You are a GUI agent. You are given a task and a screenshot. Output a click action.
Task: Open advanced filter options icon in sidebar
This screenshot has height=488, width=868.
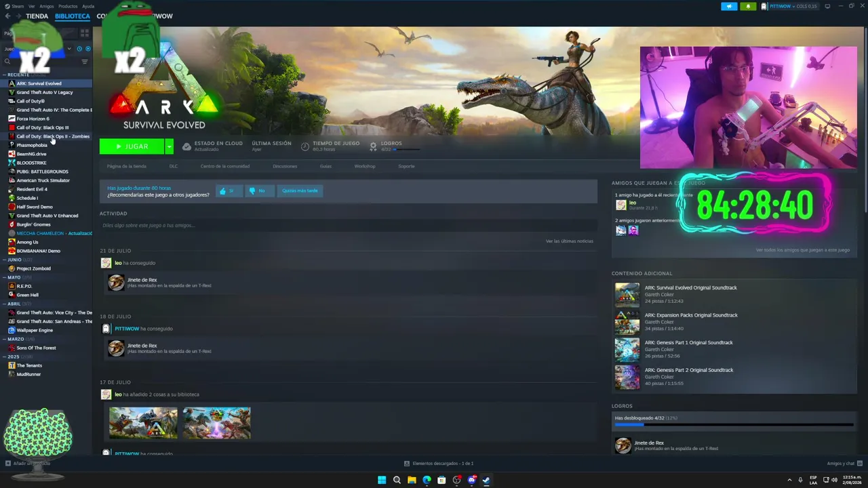click(x=85, y=62)
